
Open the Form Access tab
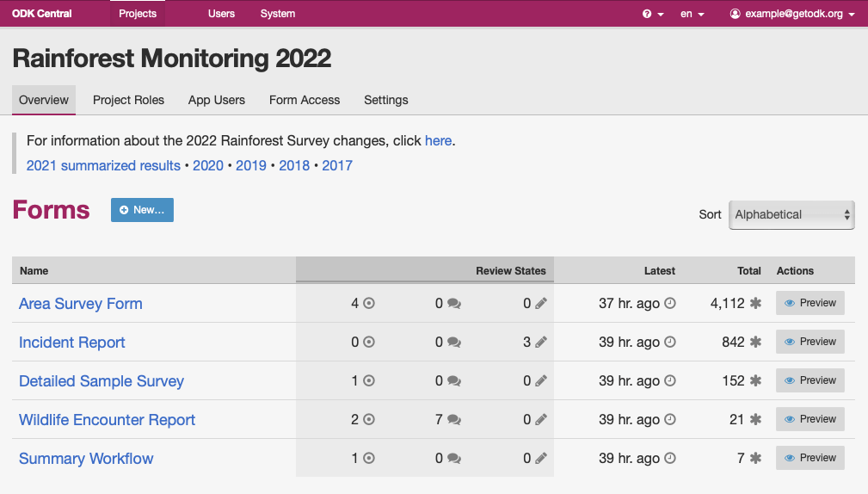click(305, 100)
